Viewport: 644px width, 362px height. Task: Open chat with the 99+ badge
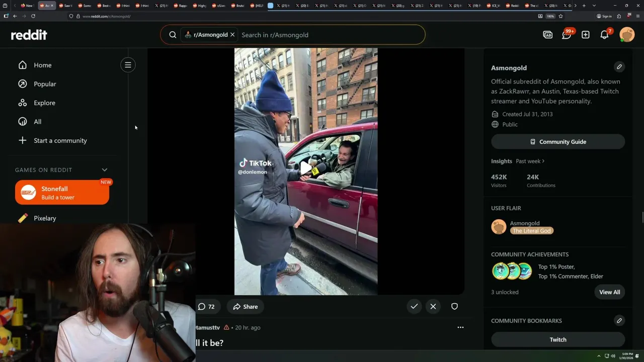(567, 35)
